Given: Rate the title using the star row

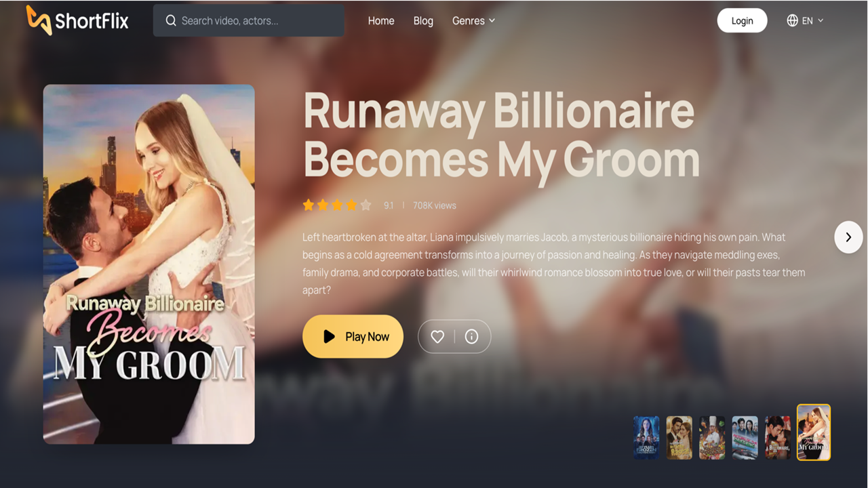Looking at the screenshot, I should point(337,205).
